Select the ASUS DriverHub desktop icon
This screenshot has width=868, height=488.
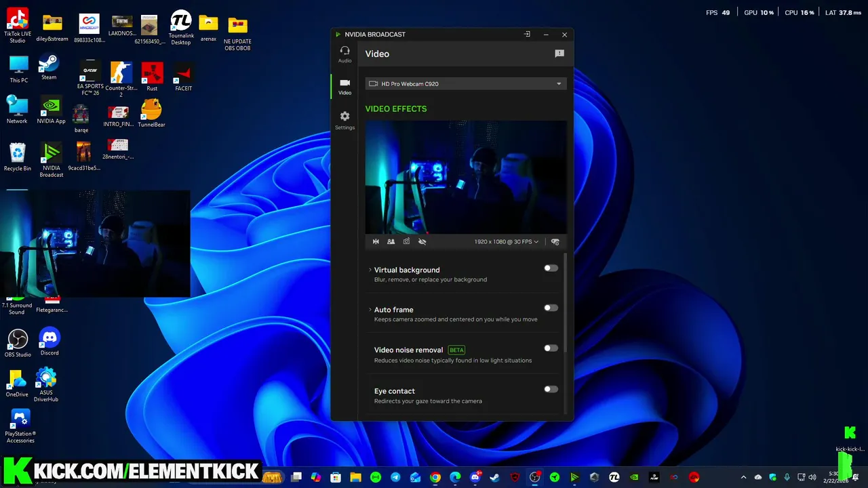tap(46, 384)
